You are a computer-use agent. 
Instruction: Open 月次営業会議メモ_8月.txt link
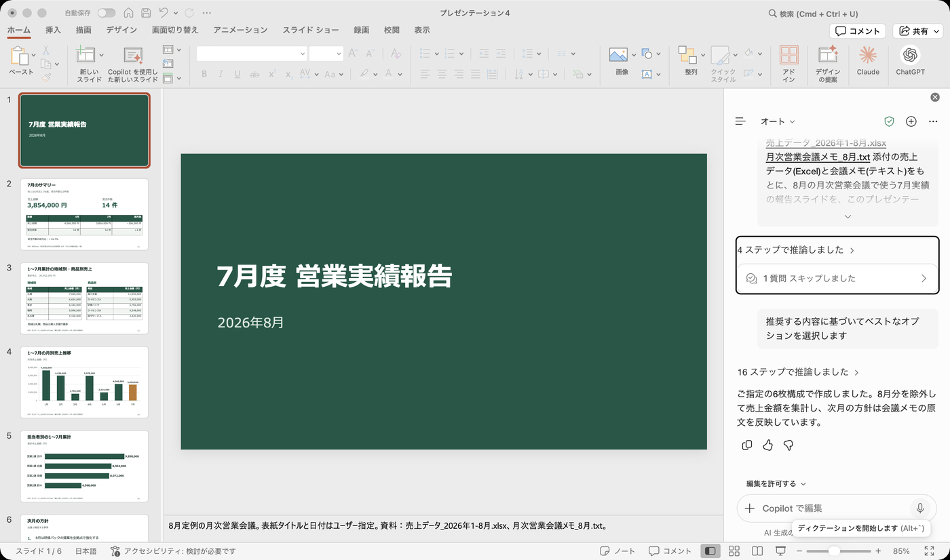pyautogui.click(x=818, y=157)
